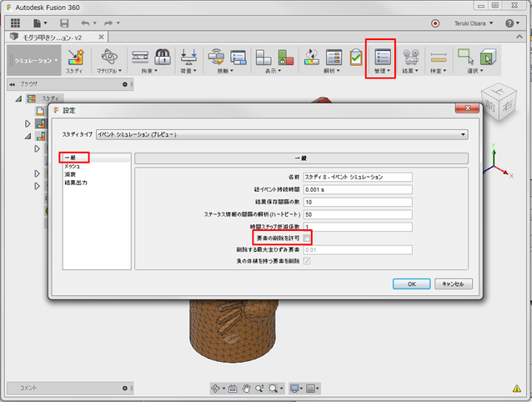Click the red record icon
This screenshot has width=532, height=402.
[435, 23]
